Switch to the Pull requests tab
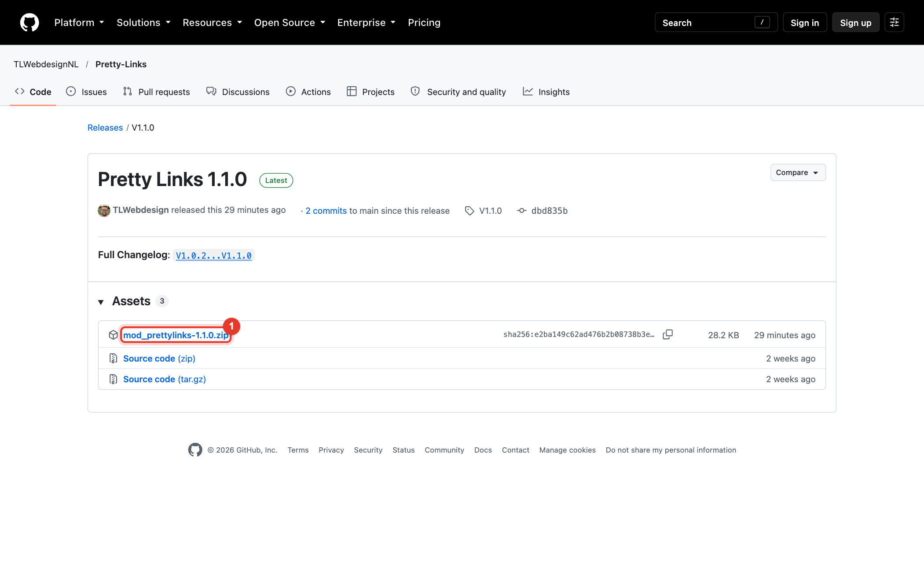Screen dimensions: 924x585 point(156,92)
